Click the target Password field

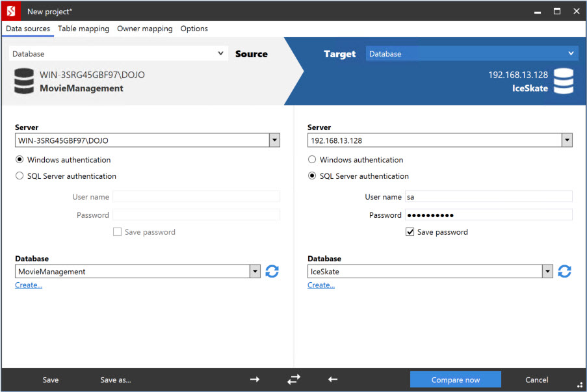click(489, 215)
